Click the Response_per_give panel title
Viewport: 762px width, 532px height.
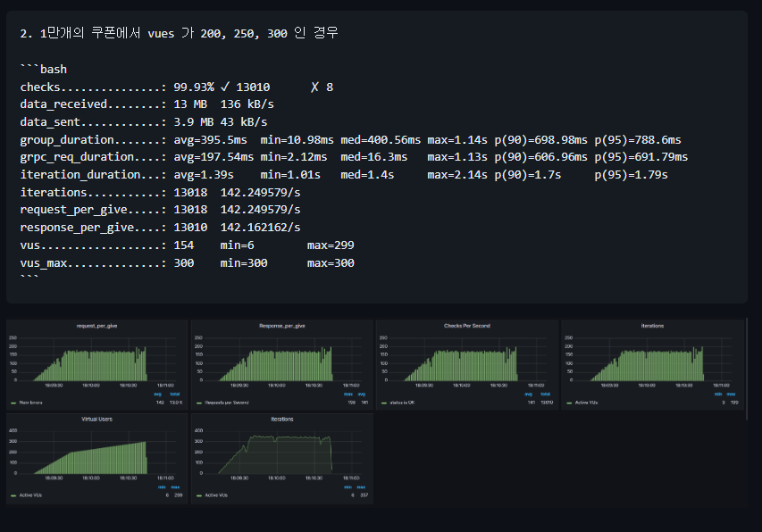pos(282,326)
